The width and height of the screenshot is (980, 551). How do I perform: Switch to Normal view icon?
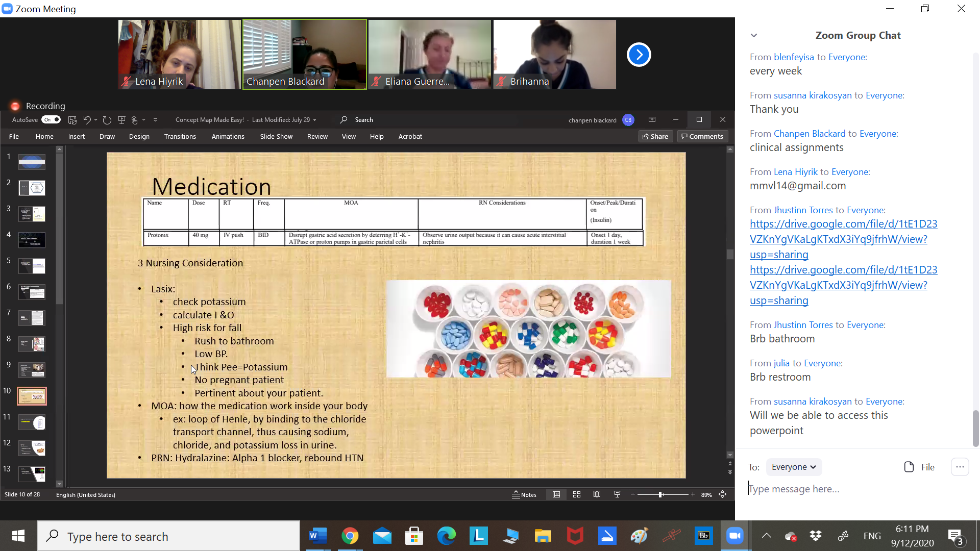[x=556, y=494]
